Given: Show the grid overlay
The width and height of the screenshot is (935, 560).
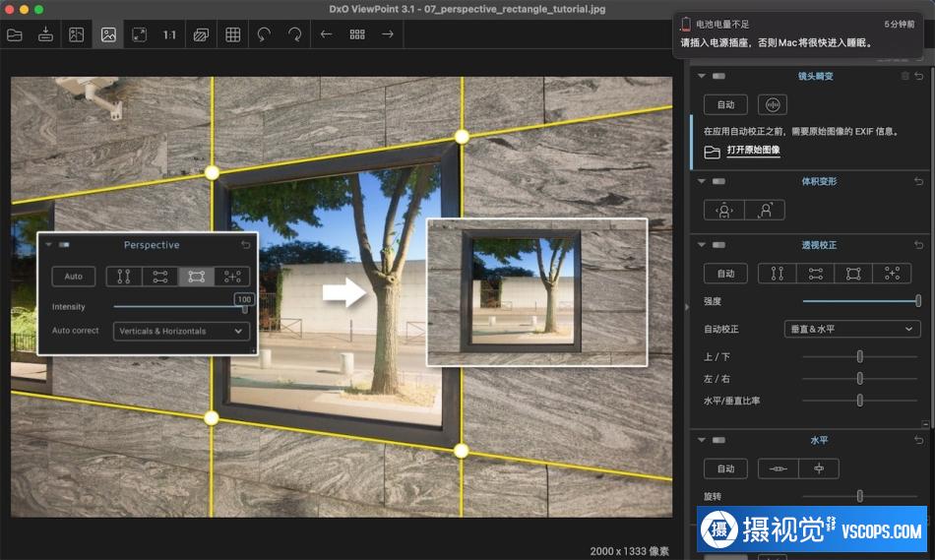Looking at the screenshot, I should point(232,34).
